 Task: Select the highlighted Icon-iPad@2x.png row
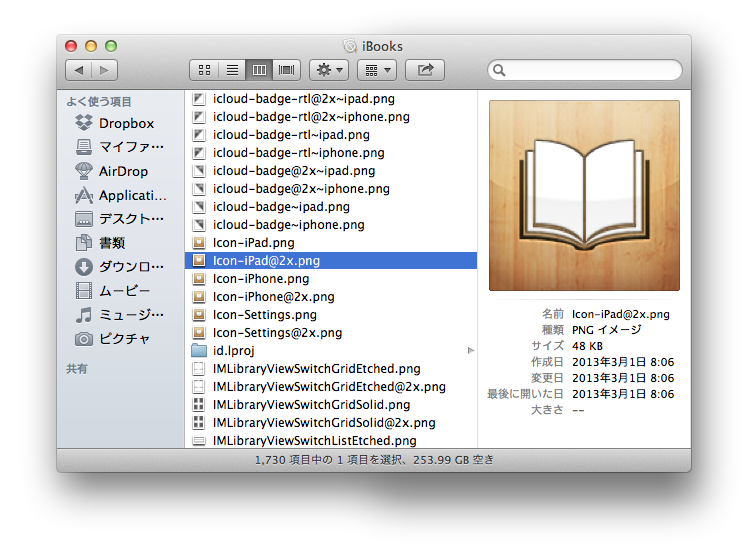click(x=331, y=261)
